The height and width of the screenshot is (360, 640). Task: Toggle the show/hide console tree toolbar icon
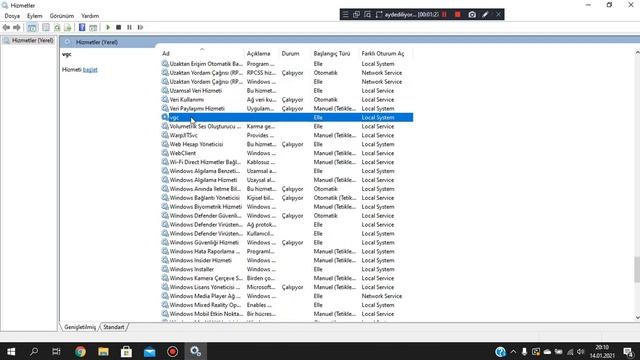click(x=32, y=27)
